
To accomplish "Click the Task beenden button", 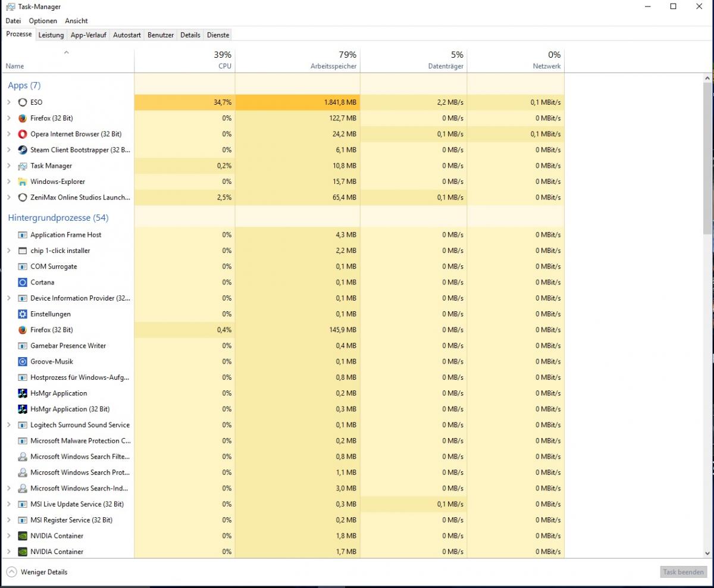I will [x=683, y=572].
